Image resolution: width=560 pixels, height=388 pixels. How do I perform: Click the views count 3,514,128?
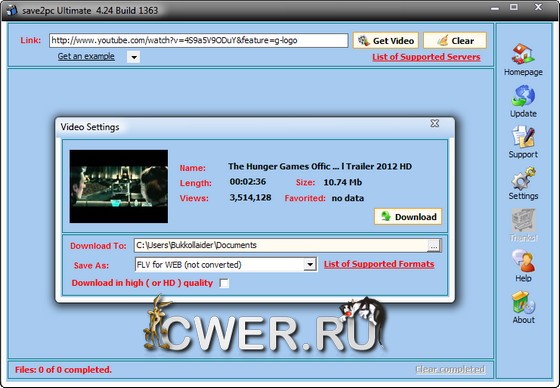[x=250, y=198]
